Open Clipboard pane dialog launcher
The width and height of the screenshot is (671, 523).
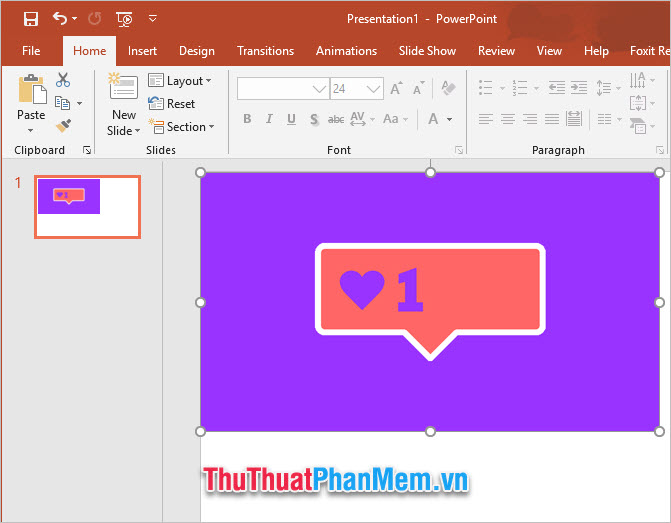[x=87, y=150]
